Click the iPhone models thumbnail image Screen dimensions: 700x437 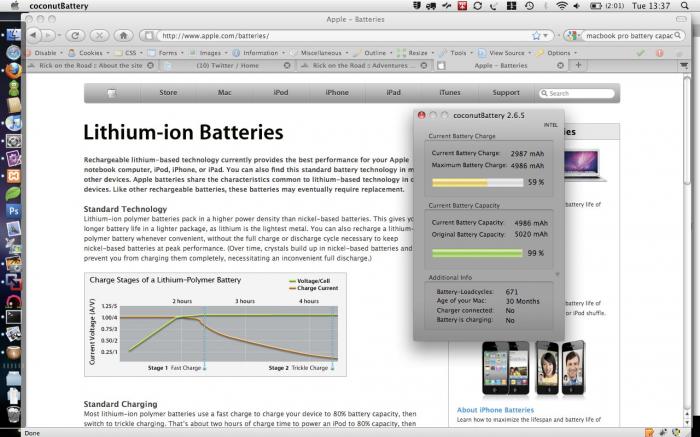tap(533, 368)
